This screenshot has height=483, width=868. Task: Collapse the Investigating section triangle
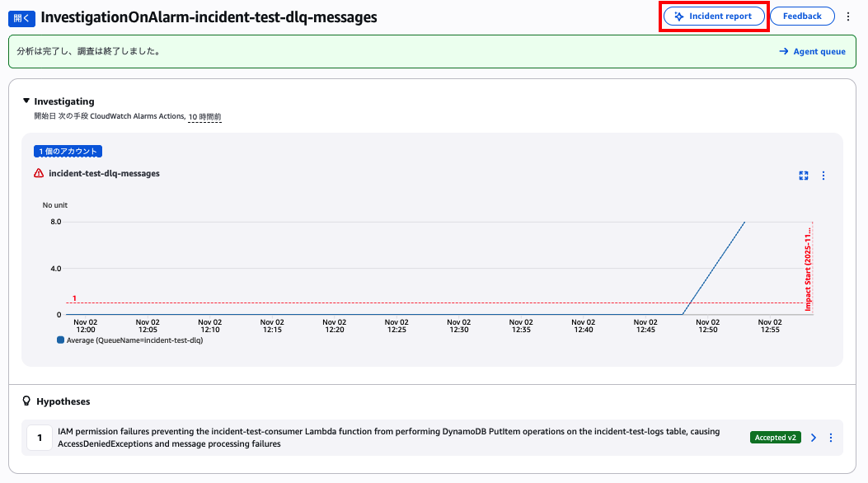[x=26, y=101]
